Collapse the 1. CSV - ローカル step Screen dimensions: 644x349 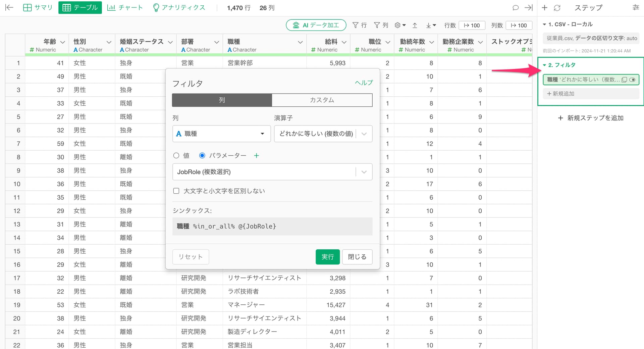coord(544,24)
